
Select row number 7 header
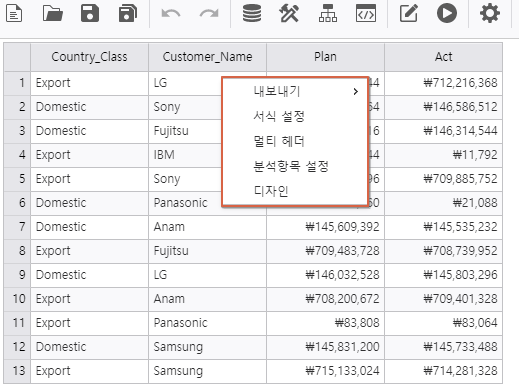coord(17,227)
